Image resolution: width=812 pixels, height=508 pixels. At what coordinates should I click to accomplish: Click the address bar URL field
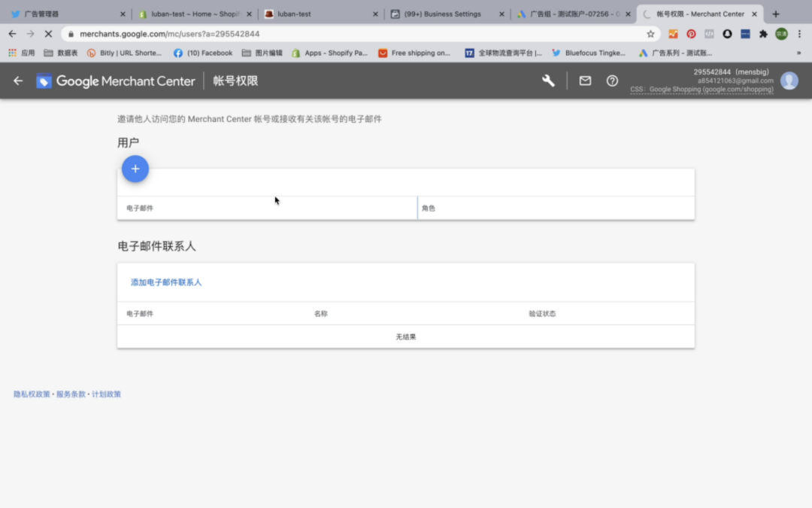360,34
